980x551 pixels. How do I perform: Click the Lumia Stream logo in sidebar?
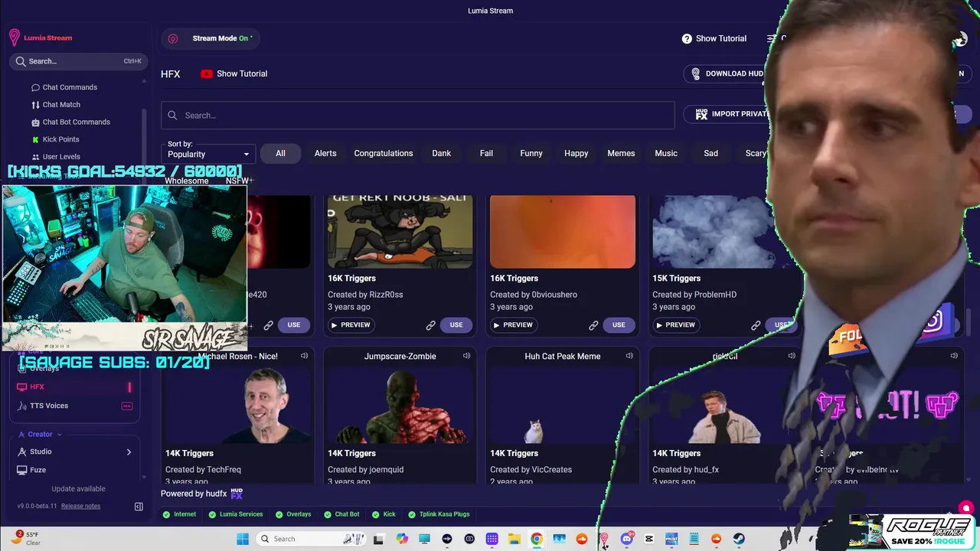pos(41,37)
